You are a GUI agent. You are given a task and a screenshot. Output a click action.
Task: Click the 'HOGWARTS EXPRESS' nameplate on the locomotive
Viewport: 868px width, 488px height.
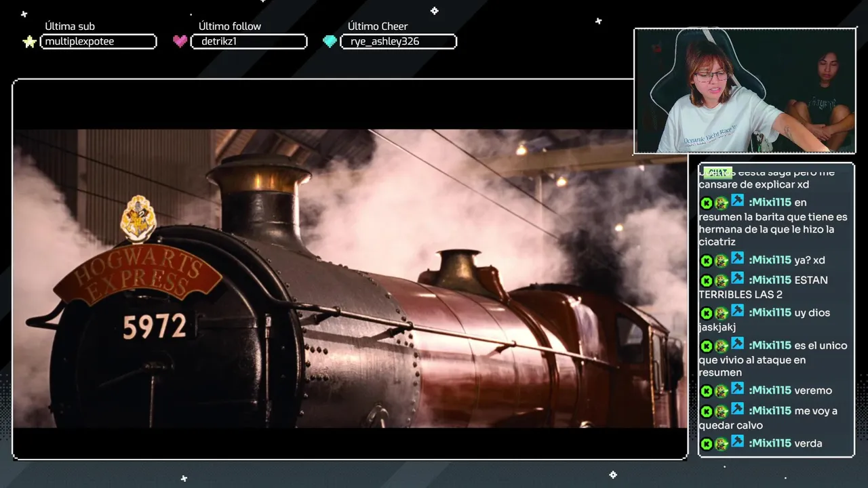[138, 274]
